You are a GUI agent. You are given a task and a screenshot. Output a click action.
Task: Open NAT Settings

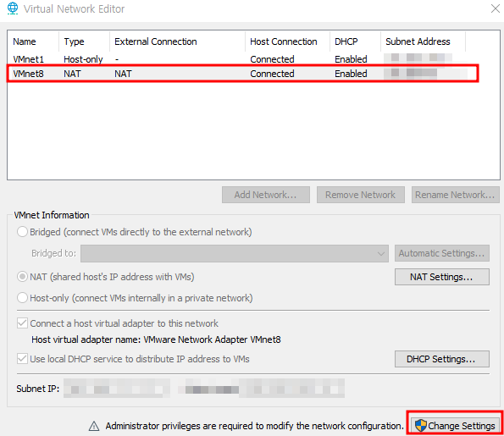click(442, 277)
